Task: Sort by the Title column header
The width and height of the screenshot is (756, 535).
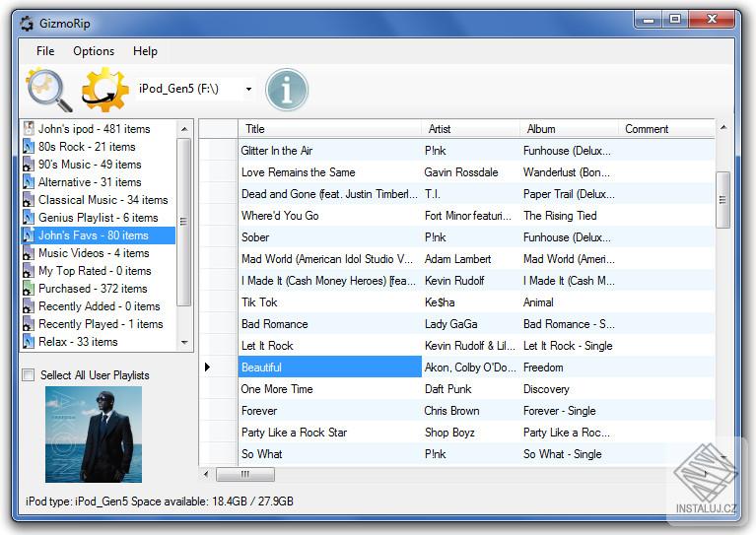Action: coord(329,129)
